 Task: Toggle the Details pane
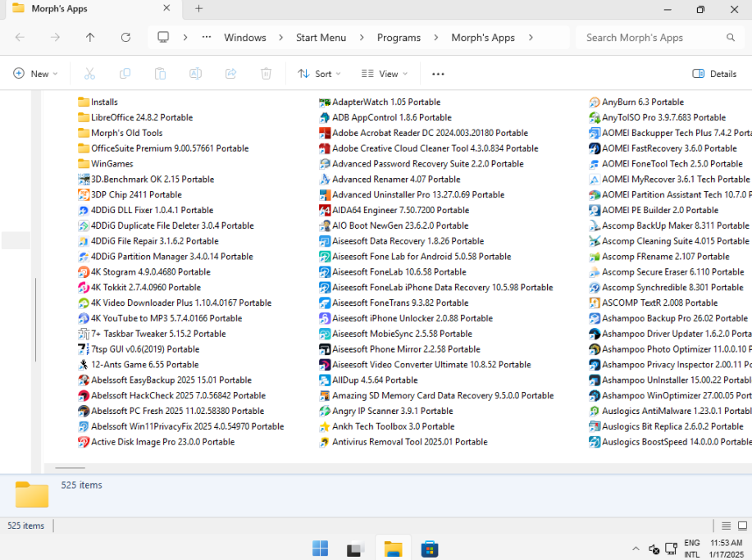[714, 74]
